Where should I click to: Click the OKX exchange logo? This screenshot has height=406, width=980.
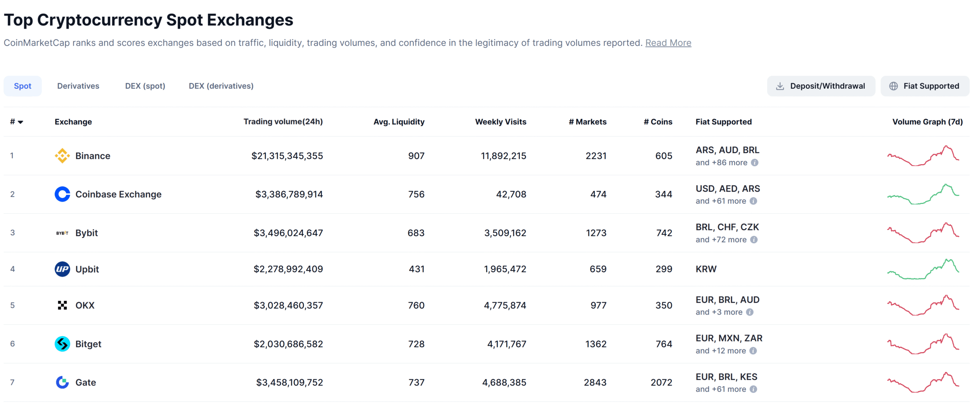tap(62, 305)
